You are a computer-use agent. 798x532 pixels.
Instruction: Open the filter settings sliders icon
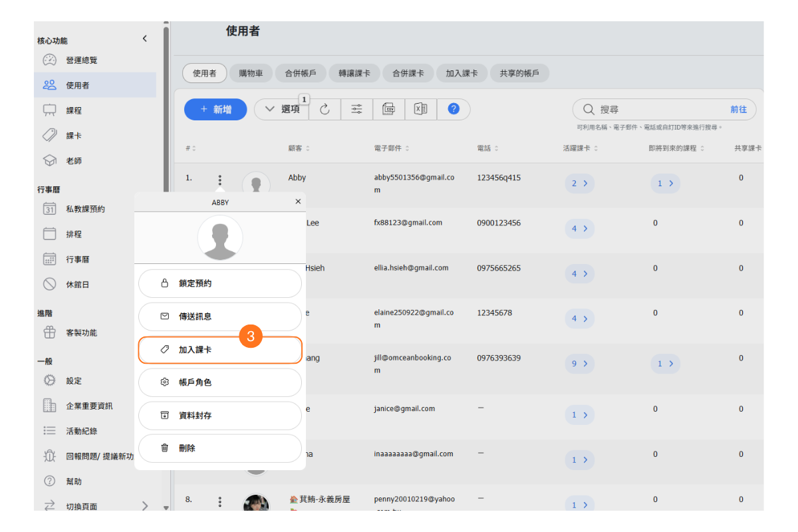[x=357, y=110]
